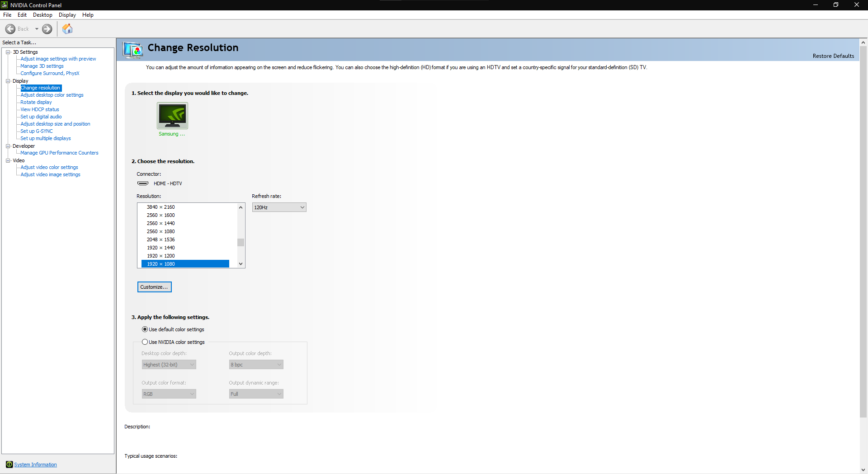The image size is (868, 474).
Task: Click the HDMI connector icon
Action: click(142, 183)
